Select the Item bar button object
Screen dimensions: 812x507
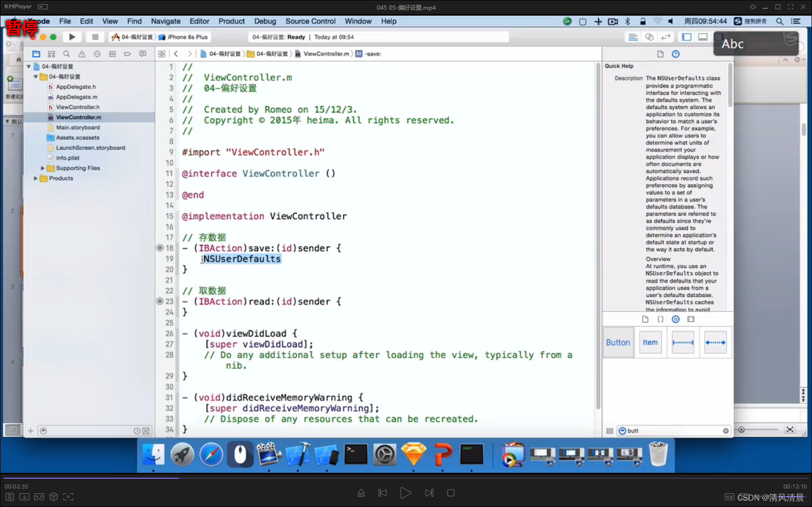coord(650,343)
